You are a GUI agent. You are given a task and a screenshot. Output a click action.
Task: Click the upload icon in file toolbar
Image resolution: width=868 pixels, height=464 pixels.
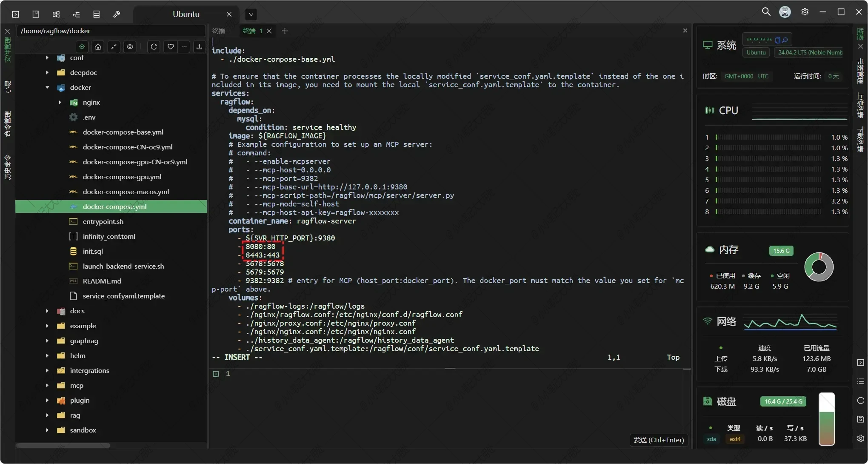pos(199,47)
